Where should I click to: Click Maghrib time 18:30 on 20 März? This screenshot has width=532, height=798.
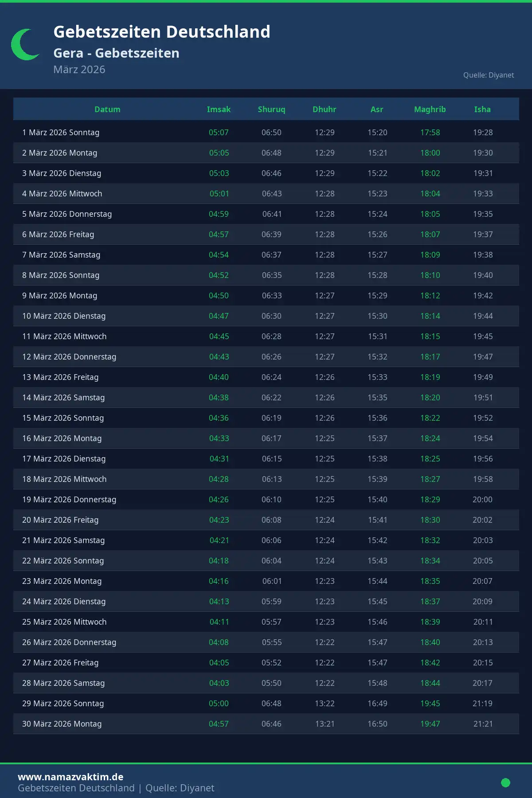[x=430, y=520]
